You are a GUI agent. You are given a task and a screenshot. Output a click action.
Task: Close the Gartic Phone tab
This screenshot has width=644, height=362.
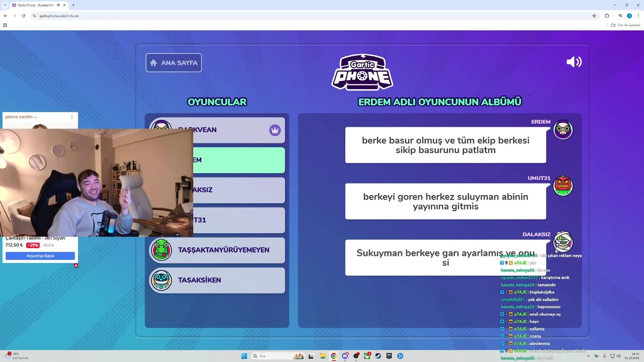click(x=64, y=5)
